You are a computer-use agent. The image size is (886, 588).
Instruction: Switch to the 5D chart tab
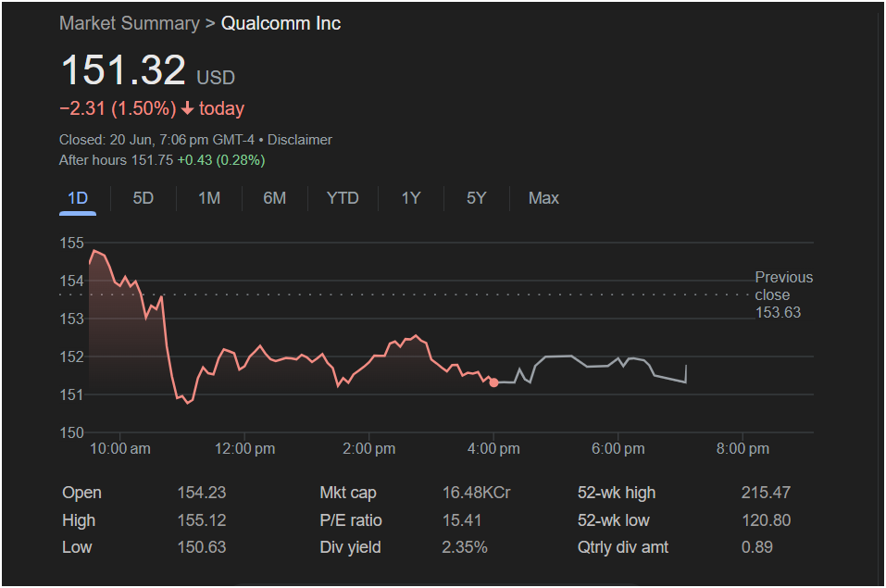click(143, 198)
